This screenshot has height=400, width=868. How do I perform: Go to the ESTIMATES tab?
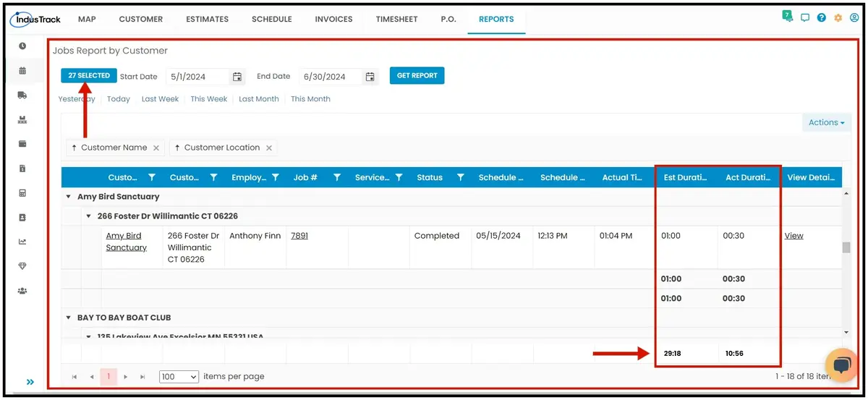tap(207, 19)
